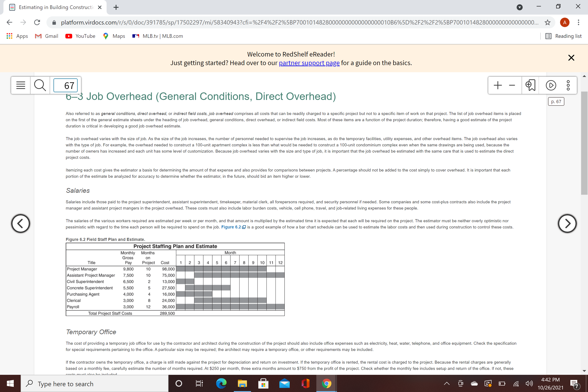
Task: Decrease text size with the minus icon
Action: point(512,85)
